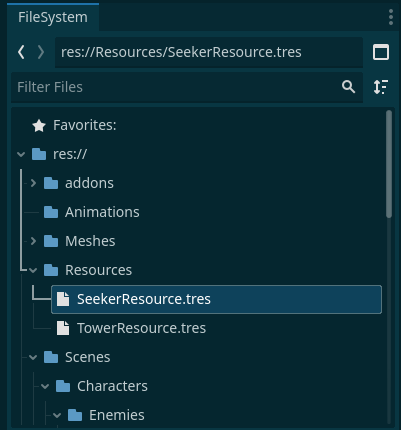The width and height of the screenshot is (401, 430).
Task: Toggle split mode layout icon
Action: point(381,52)
